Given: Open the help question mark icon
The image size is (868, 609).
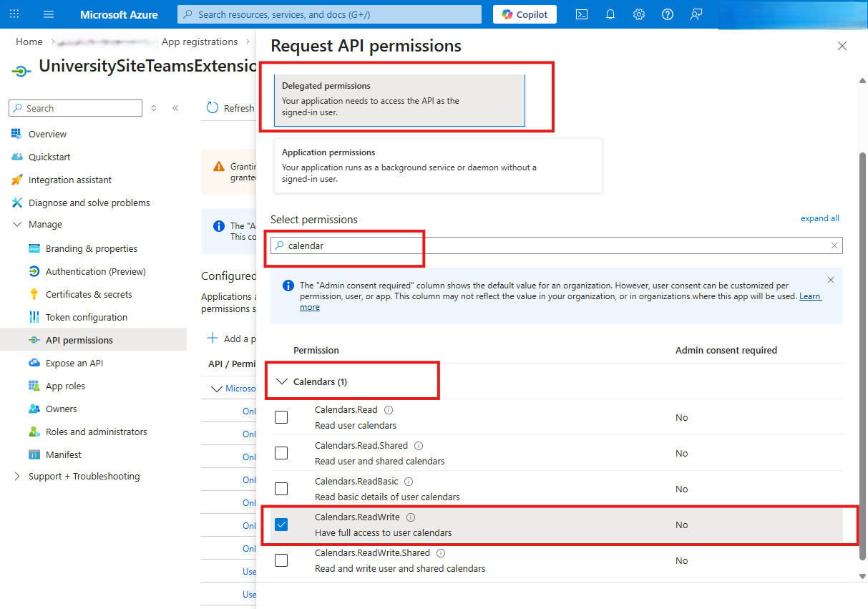Looking at the screenshot, I should (668, 14).
